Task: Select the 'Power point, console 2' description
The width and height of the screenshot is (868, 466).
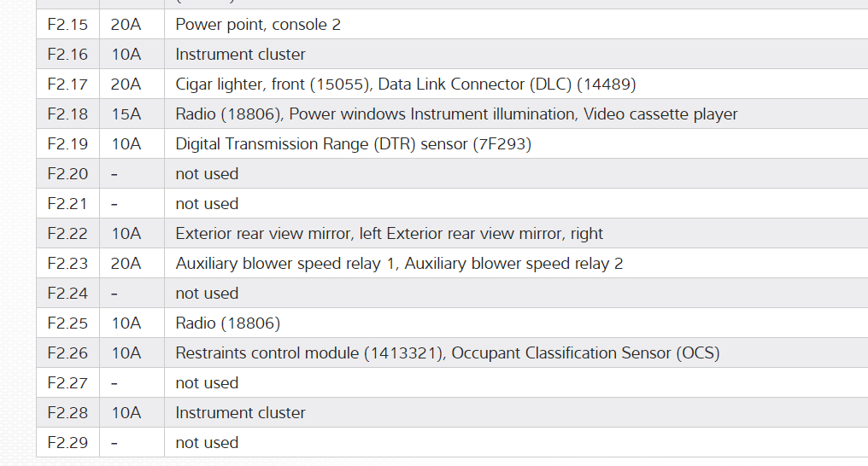Action: (258, 25)
